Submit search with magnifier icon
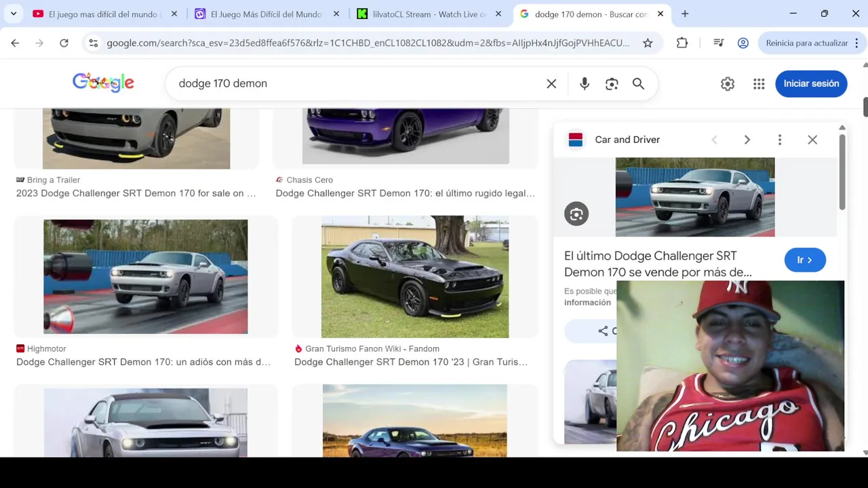868x488 pixels. tap(638, 83)
